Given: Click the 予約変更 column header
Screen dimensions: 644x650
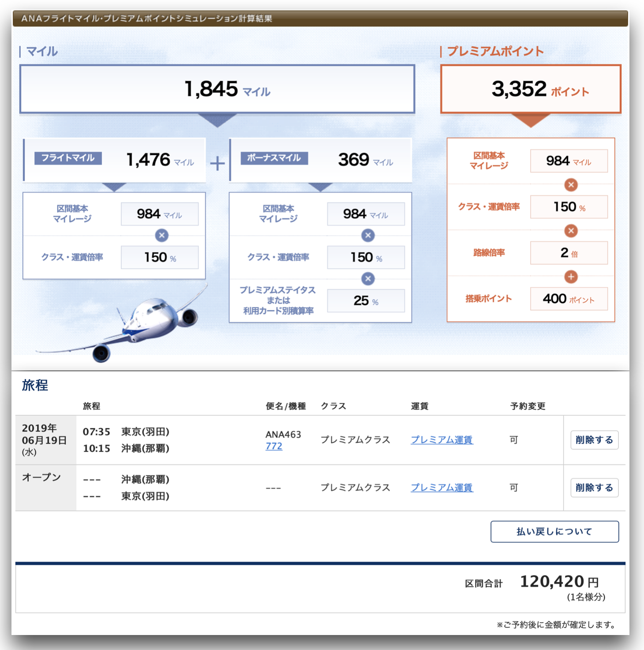Looking at the screenshot, I should point(528,406).
